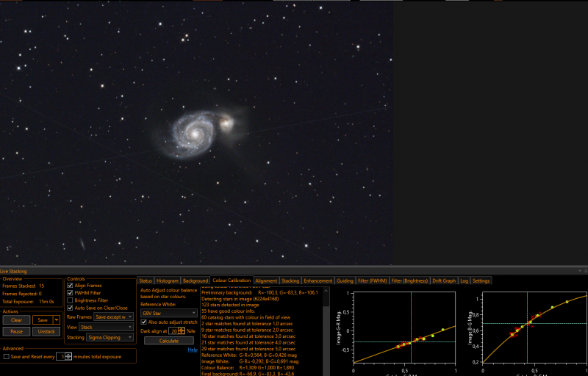Click 'Frames Rejected: 0' text
This screenshot has width=588, height=376.
22,294
